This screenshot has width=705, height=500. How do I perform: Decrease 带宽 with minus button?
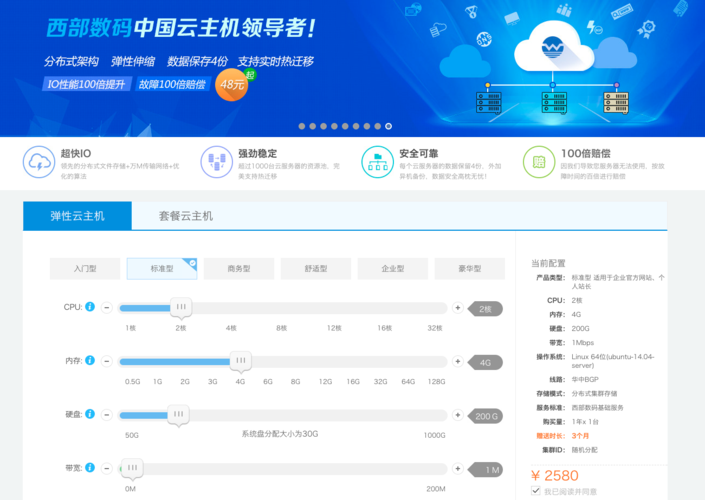pos(107,469)
